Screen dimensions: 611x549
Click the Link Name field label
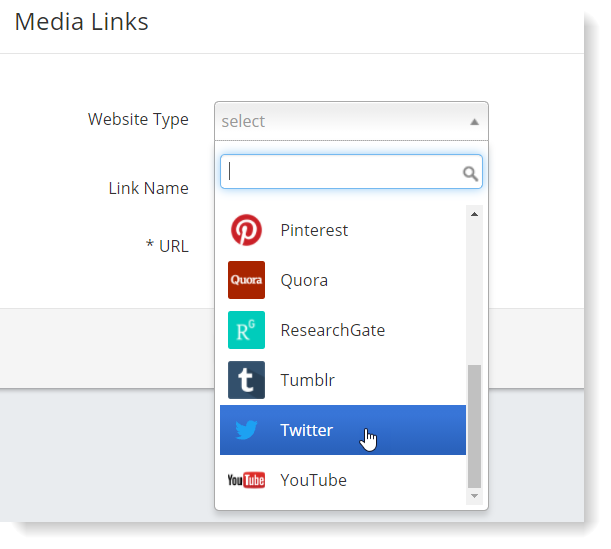pyautogui.click(x=148, y=188)
